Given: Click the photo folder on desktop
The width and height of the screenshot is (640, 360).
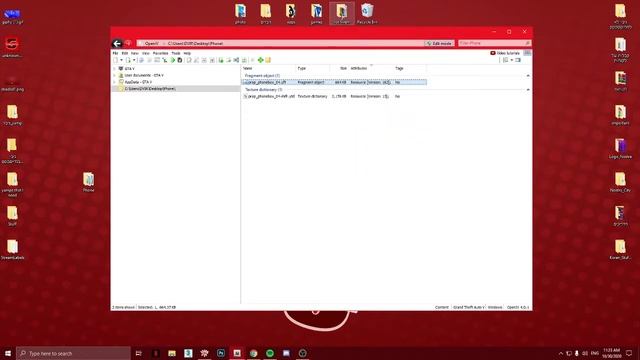Looking at the screenshot, I should (x=240, y=14).
